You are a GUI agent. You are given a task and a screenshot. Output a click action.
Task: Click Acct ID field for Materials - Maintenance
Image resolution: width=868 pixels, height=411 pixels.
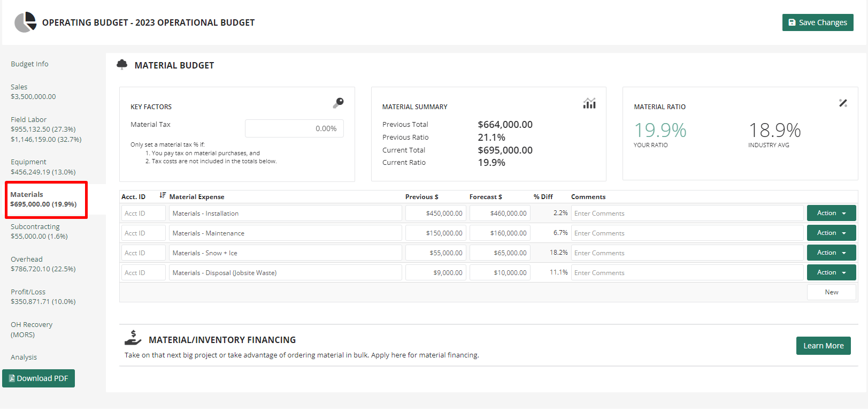point(143,233)
